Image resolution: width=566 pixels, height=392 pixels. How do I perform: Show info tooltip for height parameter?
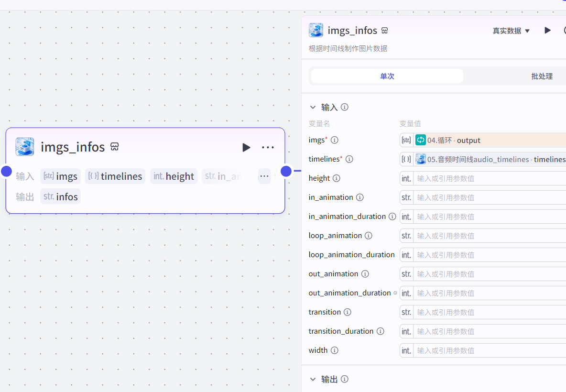click(x=337, y=178)
